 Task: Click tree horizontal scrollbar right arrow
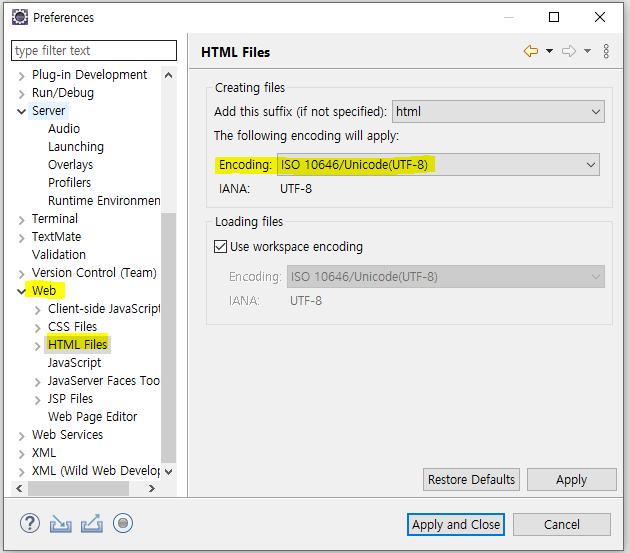click(152, 488)
